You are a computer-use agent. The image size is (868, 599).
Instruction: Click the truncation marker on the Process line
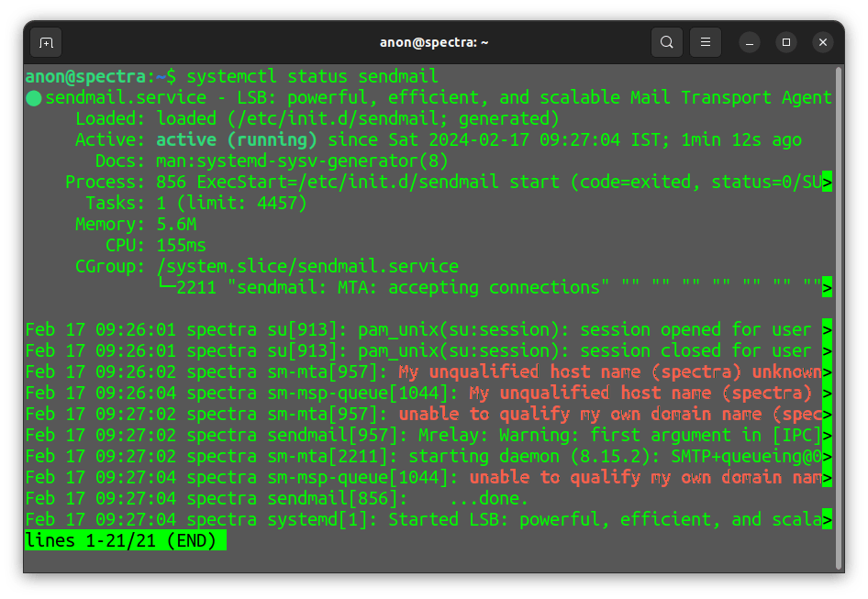click(x=827, y=182)
